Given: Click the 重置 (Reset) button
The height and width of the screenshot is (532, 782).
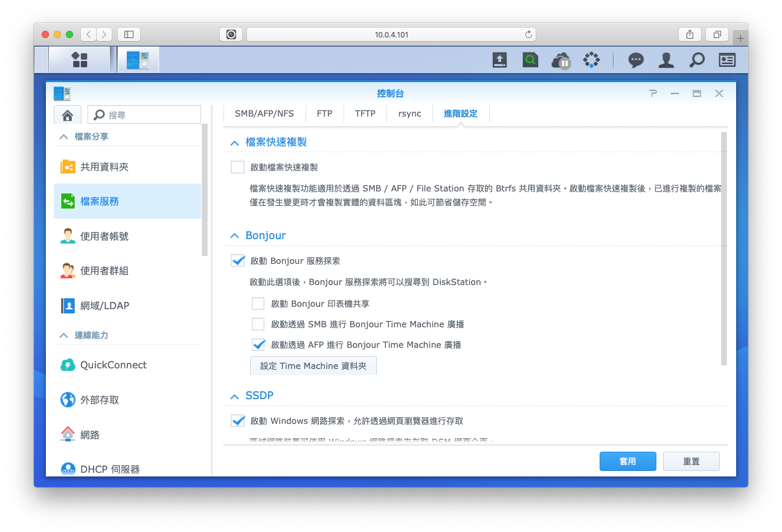Looking at the screenshot, I should pos(691,461).
